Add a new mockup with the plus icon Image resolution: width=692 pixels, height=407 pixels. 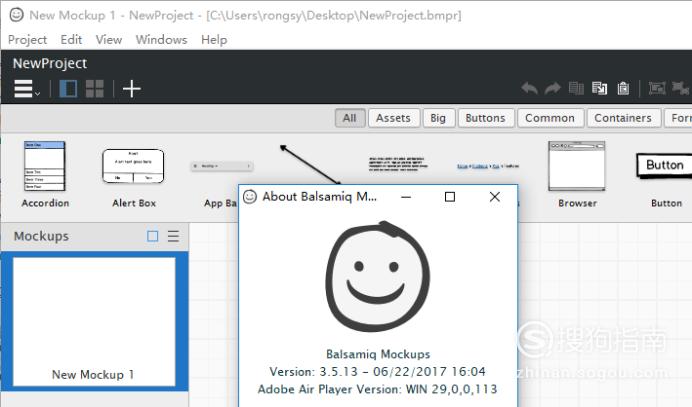point(132,89)
